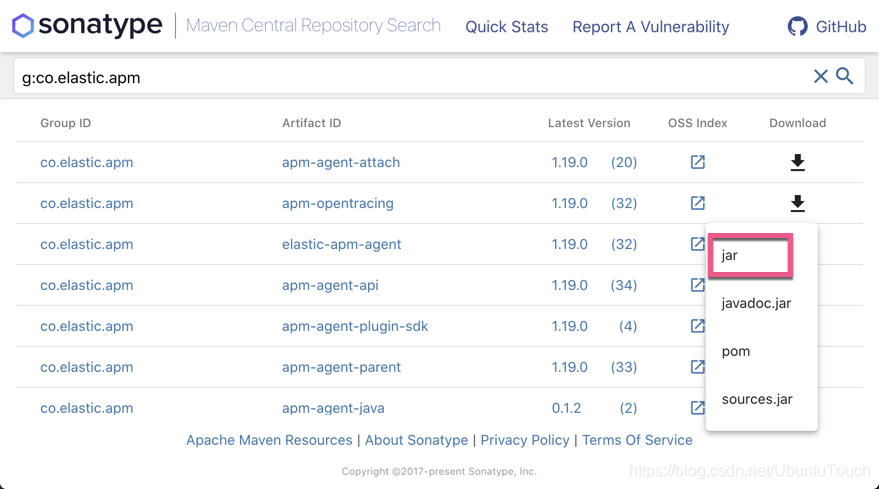The height and width of the screenshot is (489, 879).
Task: Show all (2) versions of apm-agent-java
Action: click(628, 408)
